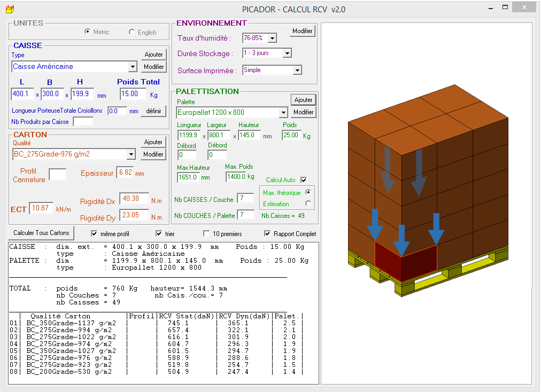Toggle the même profil checkbox
Image resolution: width=541 pixels, height=392 pixels.
coord(94,234)
